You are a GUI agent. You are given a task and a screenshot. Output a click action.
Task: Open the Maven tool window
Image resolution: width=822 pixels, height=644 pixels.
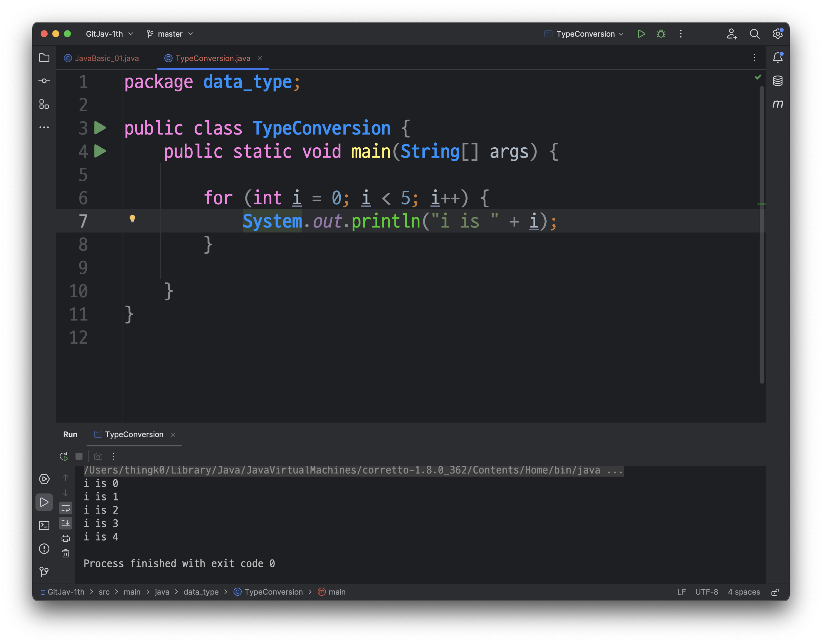click(778, 104)
